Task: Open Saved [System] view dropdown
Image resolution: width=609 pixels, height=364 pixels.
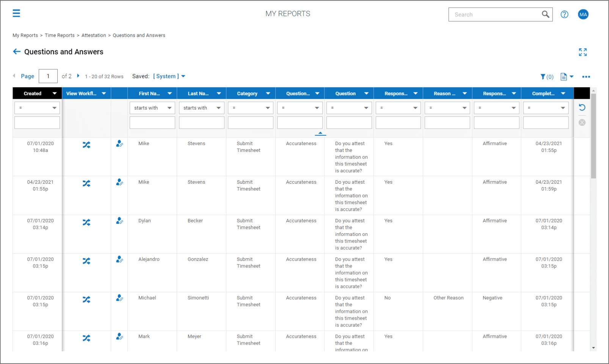Action: click(169, 76)
